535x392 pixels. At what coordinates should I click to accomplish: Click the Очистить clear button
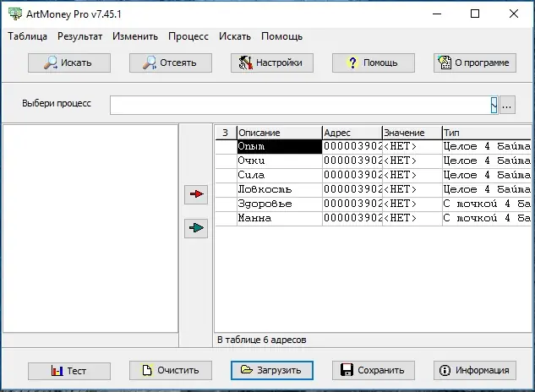[171, 371]
